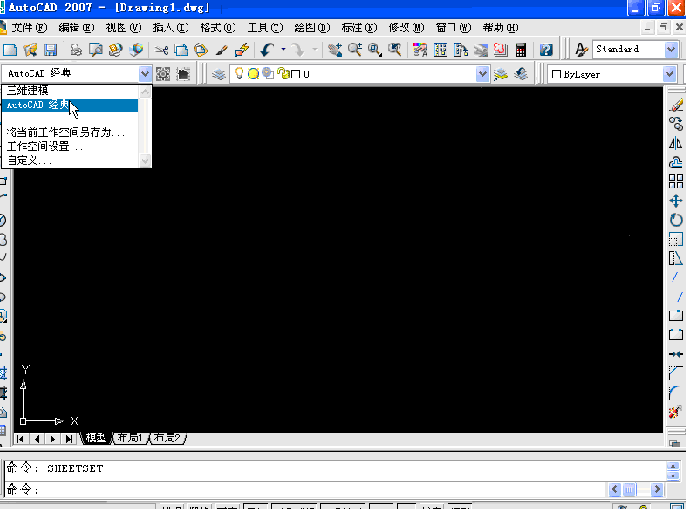
Task: Select the Mirror tool
Action: (x=676, y=143)
